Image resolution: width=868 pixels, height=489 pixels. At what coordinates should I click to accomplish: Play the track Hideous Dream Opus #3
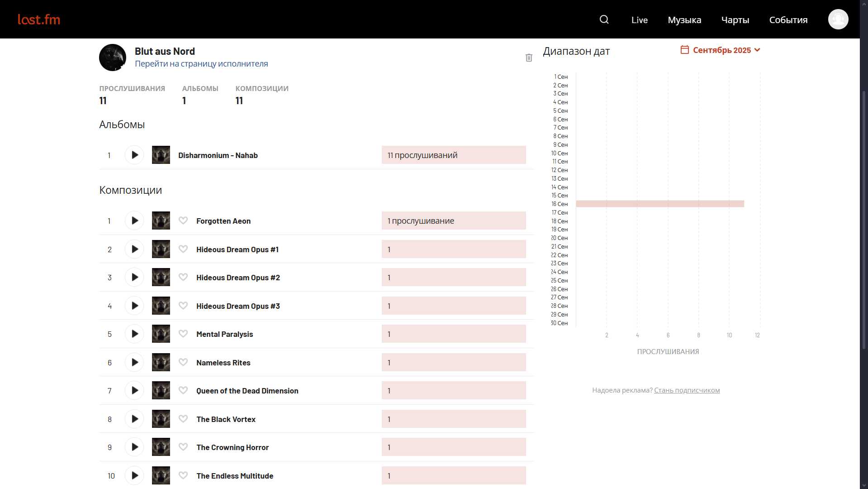(x=134, y=306)
